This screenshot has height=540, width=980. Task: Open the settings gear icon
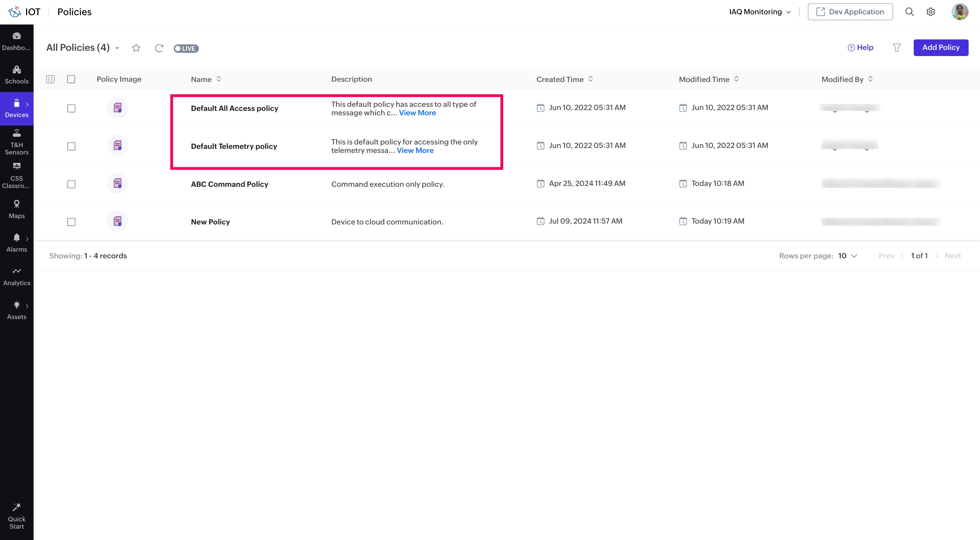coord(931,12)
